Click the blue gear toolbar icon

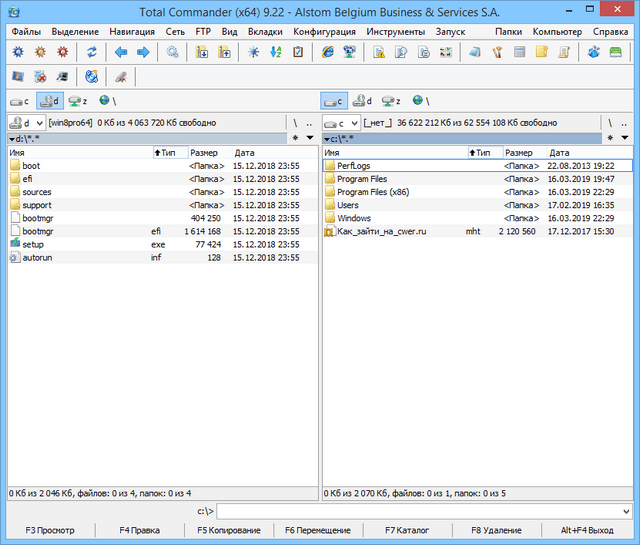tap(18, 52)
